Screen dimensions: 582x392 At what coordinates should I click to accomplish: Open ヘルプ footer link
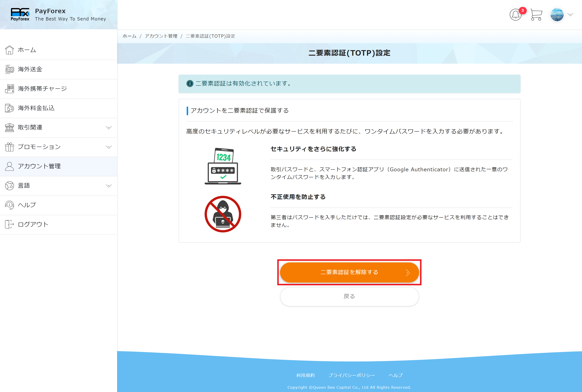[396, 375]
